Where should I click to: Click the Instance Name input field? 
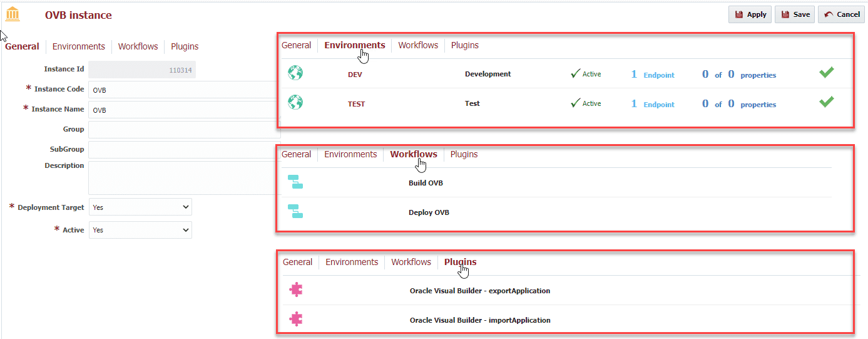185,110
